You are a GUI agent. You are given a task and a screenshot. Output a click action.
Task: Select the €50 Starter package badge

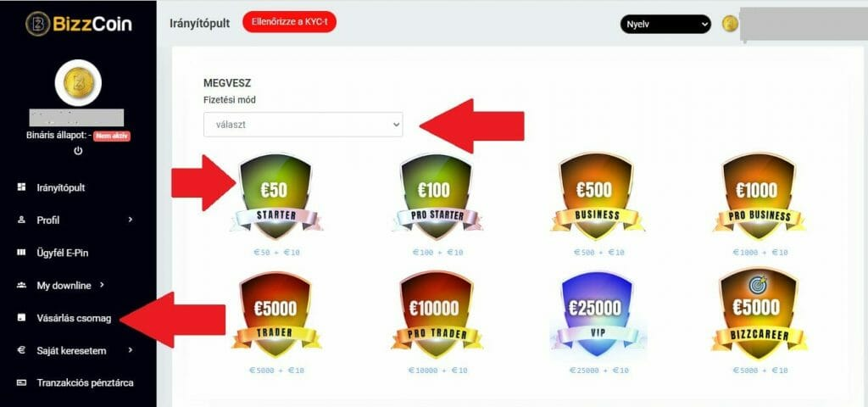(x=275, y=197)
